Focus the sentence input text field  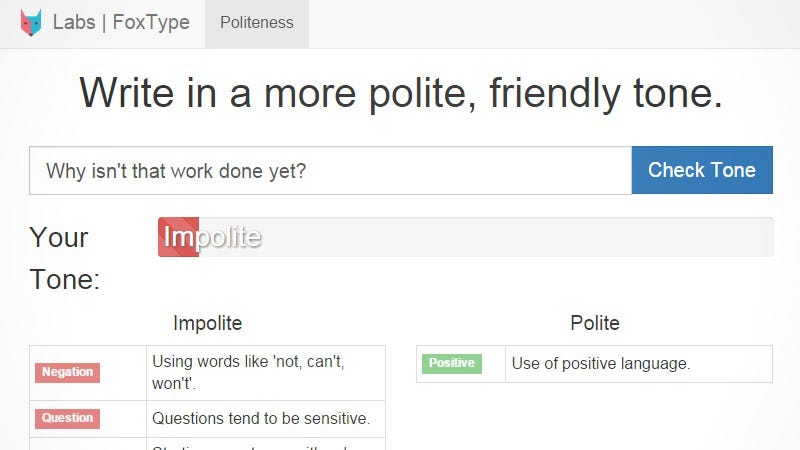coord(330,170)
